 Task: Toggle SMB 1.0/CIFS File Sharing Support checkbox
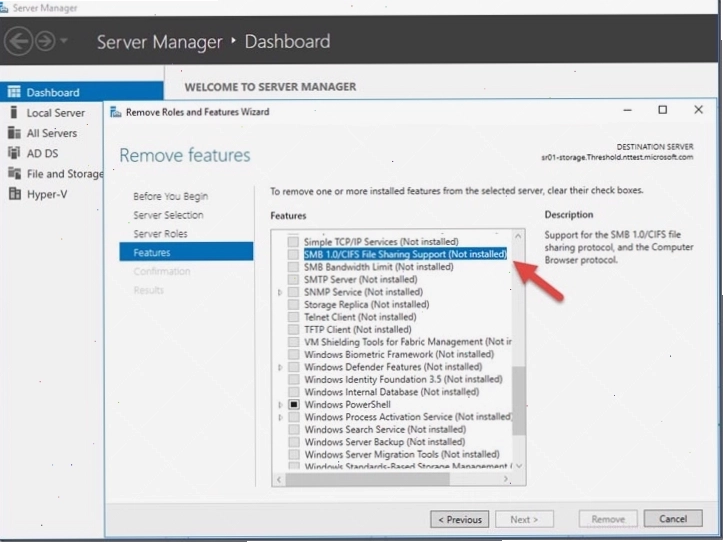coord(293,254)
